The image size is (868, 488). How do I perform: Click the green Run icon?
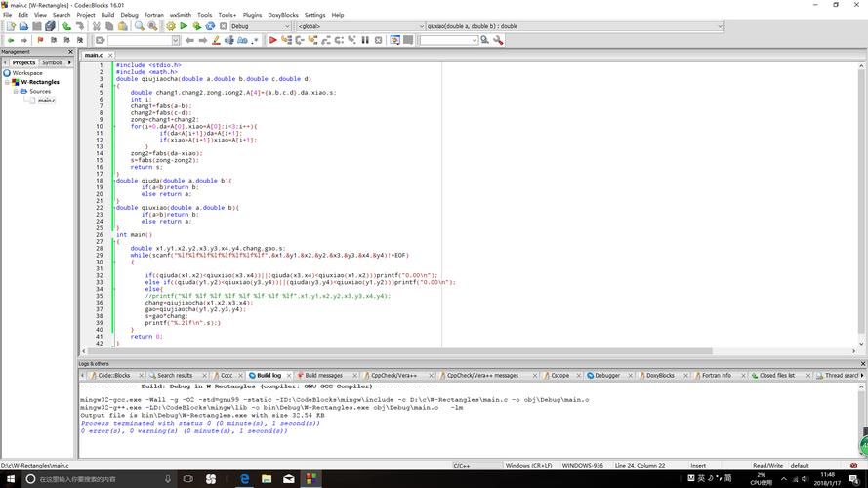(x=184, y=26)
